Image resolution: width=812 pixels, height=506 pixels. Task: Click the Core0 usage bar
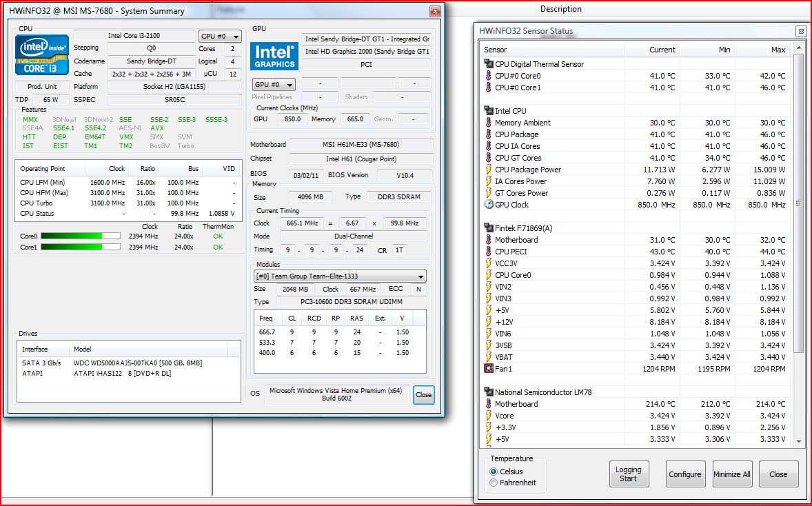tap(80, 236)
